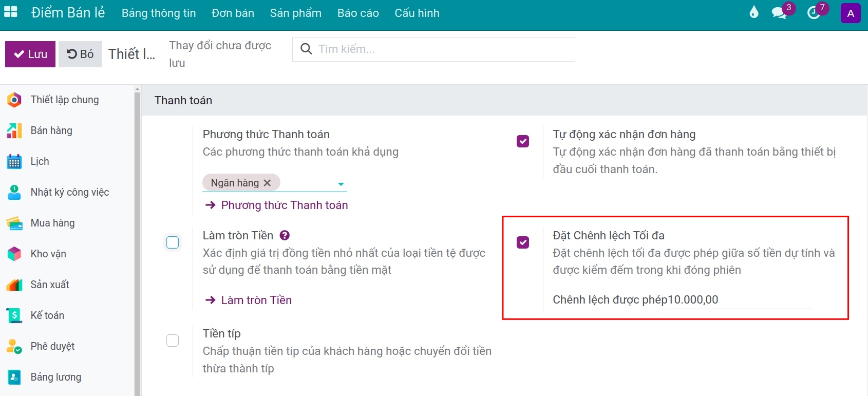Open the Phương thức Thanh toán link

click(285, 205)
